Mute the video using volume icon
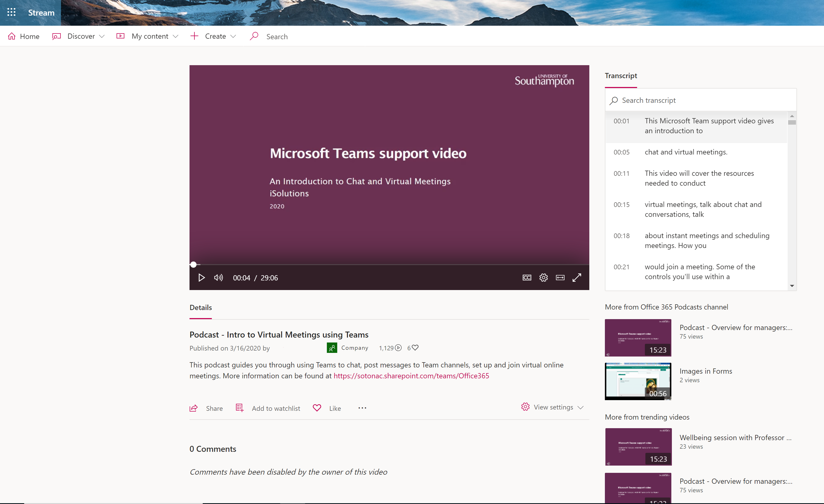Screen dimensions: 824x504 coord(218,278)
